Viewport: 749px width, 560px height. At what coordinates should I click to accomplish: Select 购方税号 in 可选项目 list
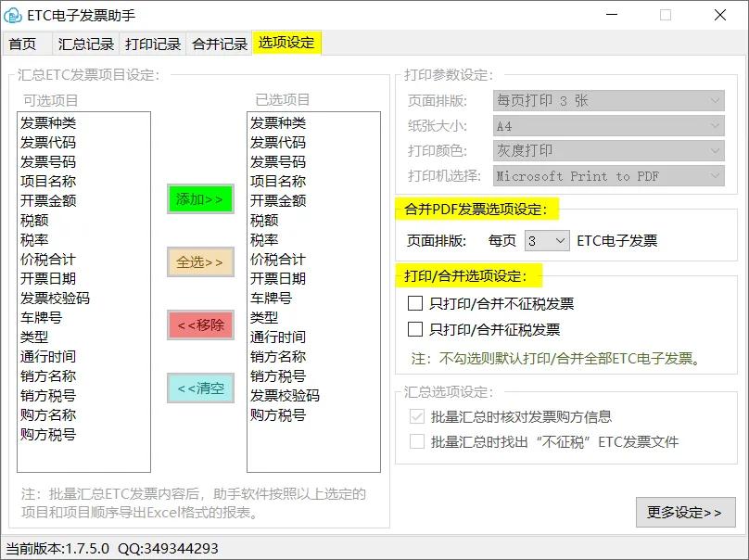(x=48, y=434)
